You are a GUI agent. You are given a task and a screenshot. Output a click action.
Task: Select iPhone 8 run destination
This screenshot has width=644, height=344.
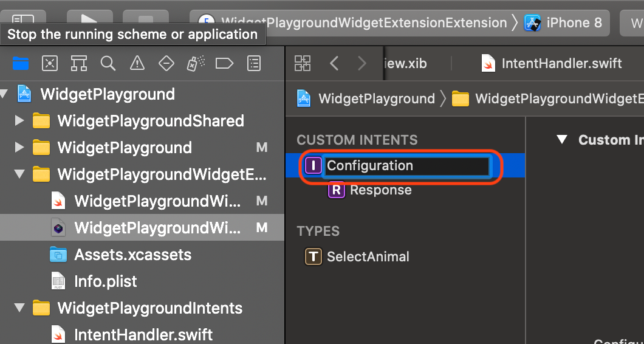coord(564,22)
